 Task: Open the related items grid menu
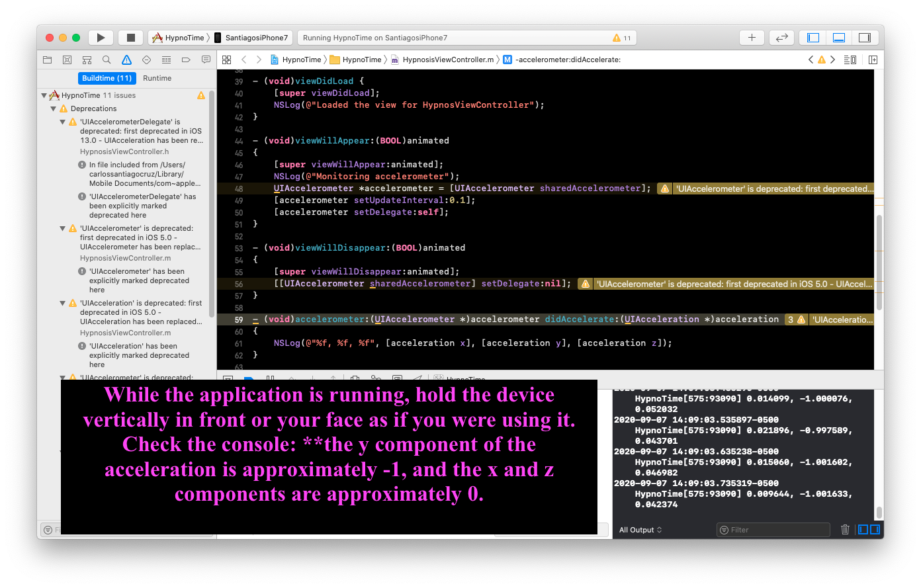pos(227,60)
